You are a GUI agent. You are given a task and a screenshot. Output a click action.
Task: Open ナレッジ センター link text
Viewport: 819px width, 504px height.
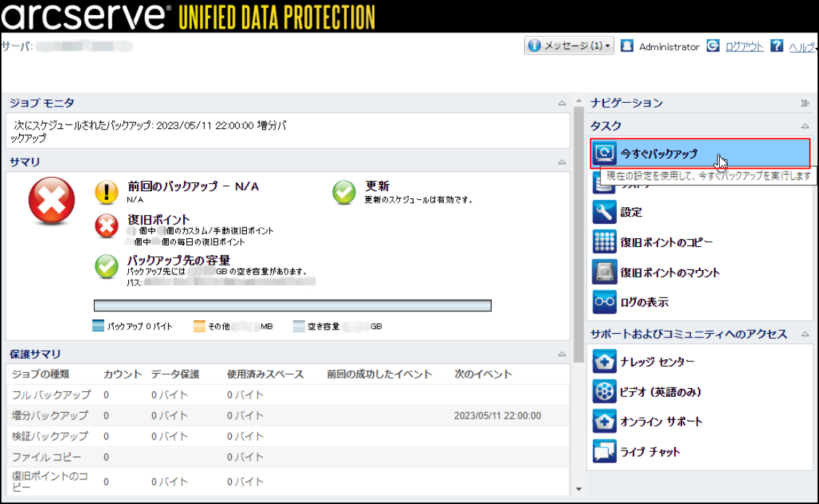657,362
